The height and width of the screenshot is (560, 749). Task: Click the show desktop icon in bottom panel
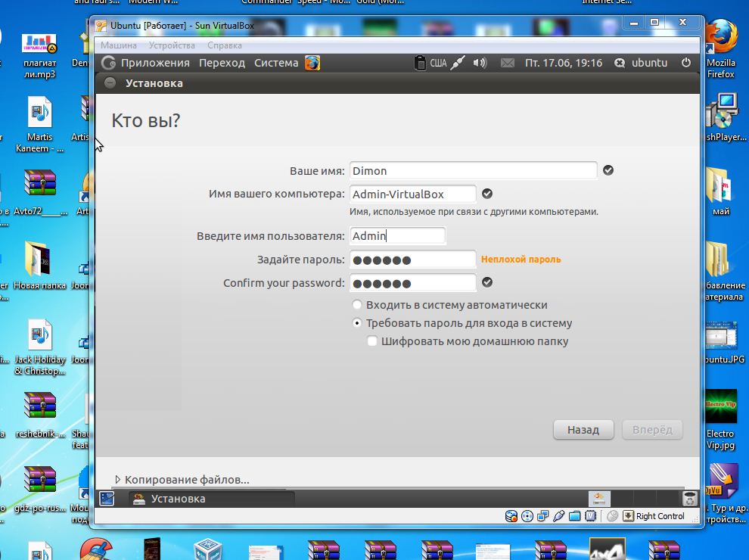coord(107,499)
